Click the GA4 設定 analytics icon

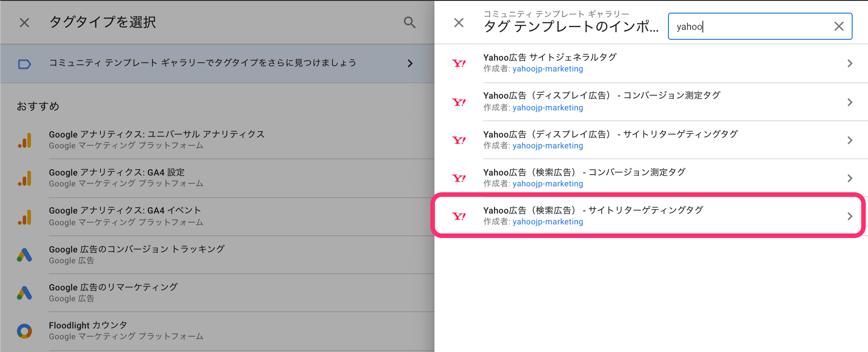click(24, 179)
